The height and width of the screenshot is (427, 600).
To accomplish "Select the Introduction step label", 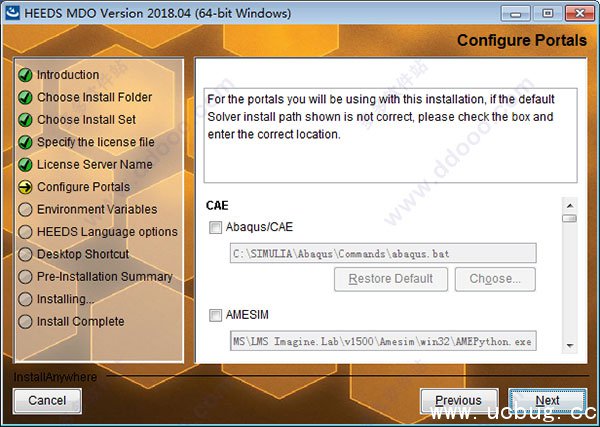I will point(68,75).
